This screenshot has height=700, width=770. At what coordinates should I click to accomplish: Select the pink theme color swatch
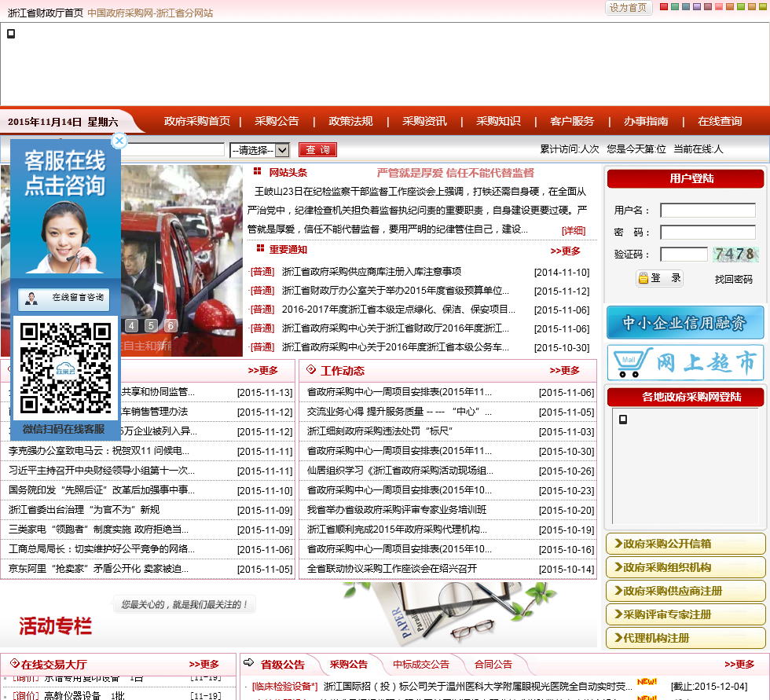pyautogui.click(x=719, y=7)
